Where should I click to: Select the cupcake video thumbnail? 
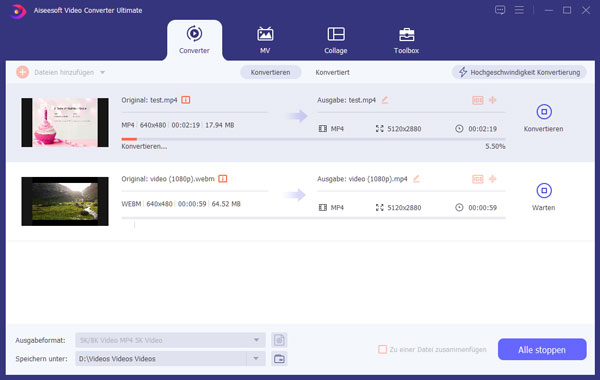pos(65,122)
